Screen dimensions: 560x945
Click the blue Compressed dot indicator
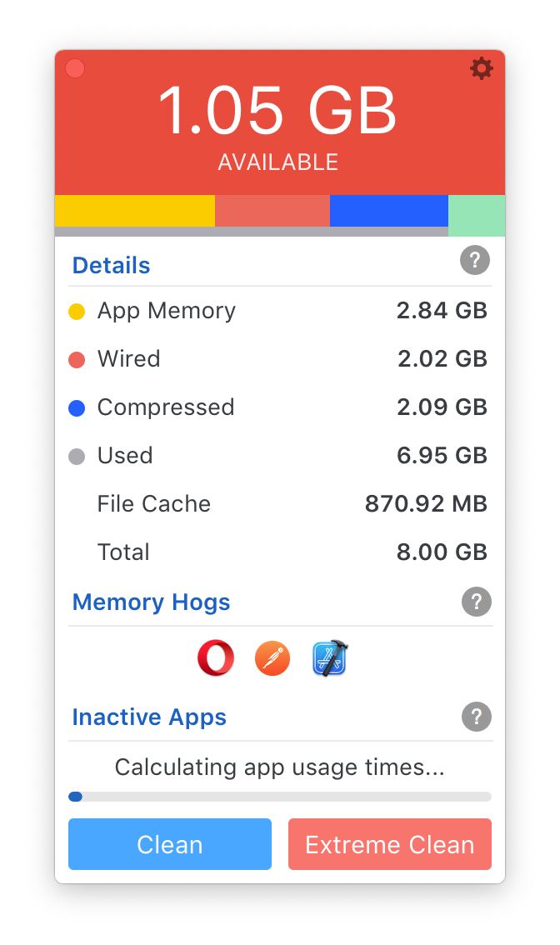[x=77, y=408]
